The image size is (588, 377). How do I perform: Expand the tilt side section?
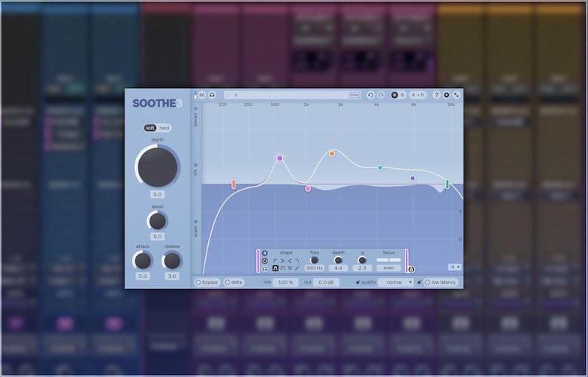pyautogui.click(x=196, y=170)
